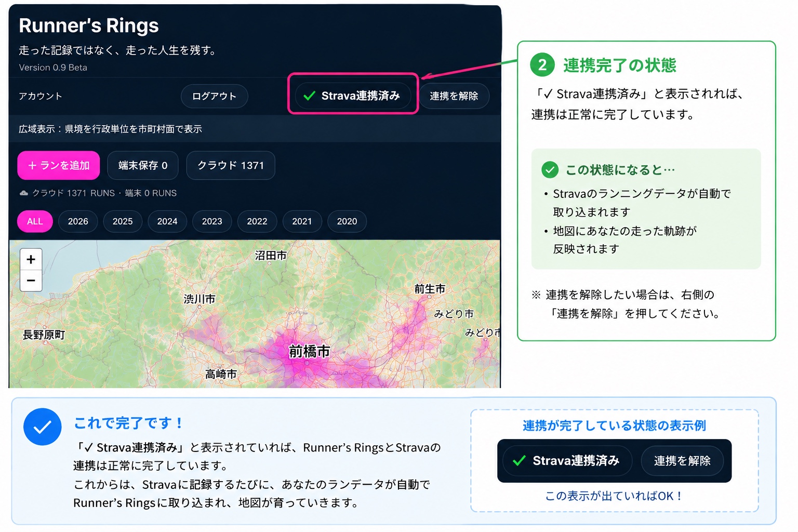Open the クラウド 1371 cloud runs button
This screenshot has height=532, width=798.
[x=231, y=165]
